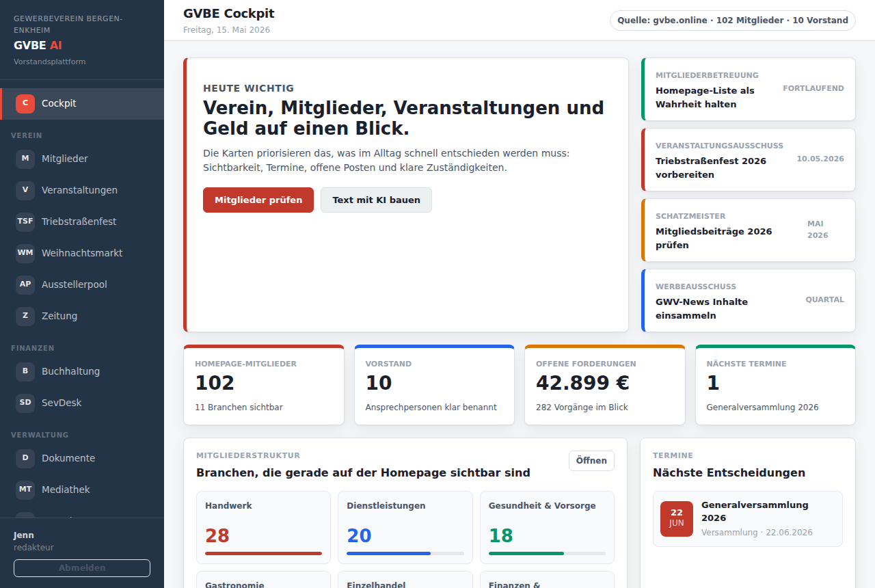Click the B Buchhaltung icon
Image resolution: width=875 pixels, height=588 pixels.
coord(25,371)
